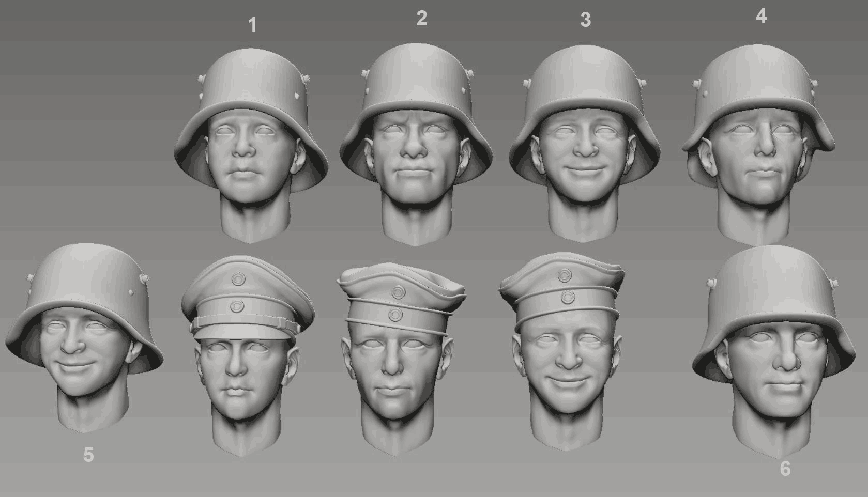Click the number label "2"
Viewport: 868px width, 497px height.
point(421,19)
